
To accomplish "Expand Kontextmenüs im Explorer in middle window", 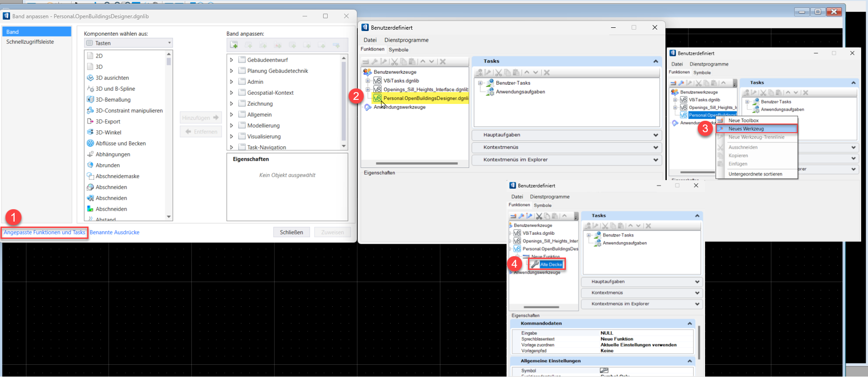I will 656,160.
